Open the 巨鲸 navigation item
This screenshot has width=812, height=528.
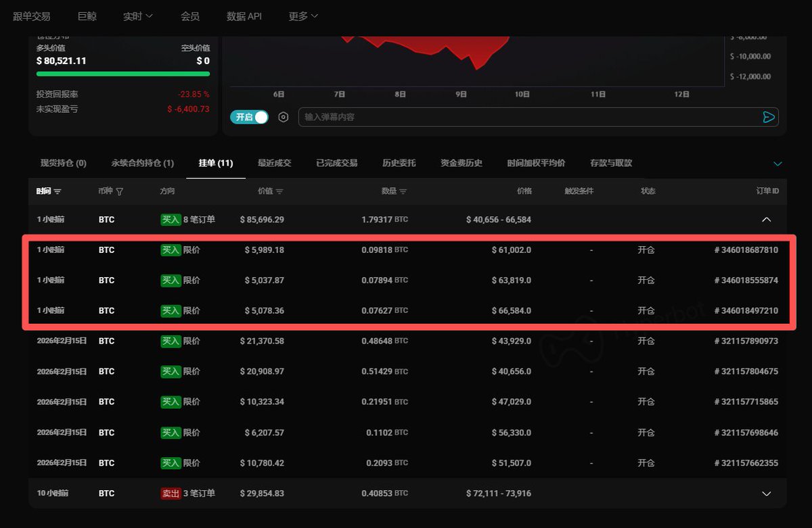click(87, 16)
